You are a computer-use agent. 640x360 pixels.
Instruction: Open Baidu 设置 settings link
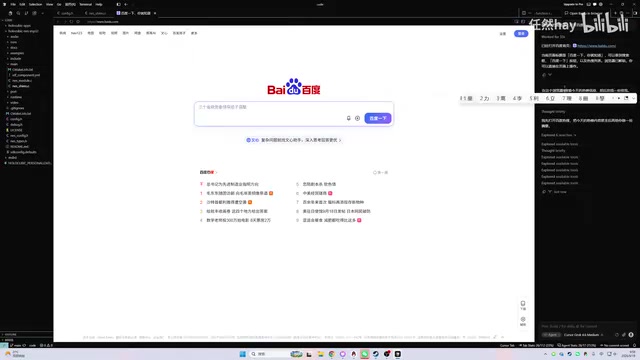503,34
